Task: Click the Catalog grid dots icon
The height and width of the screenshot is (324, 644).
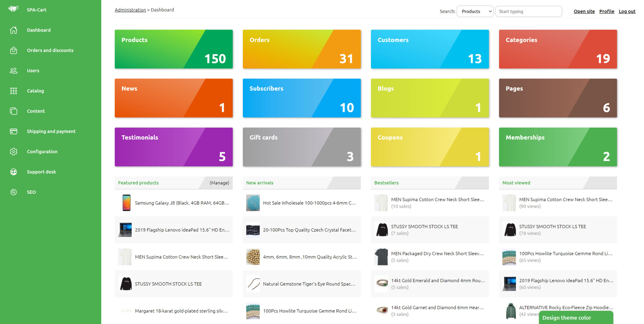Action: [x=13, y=91]
